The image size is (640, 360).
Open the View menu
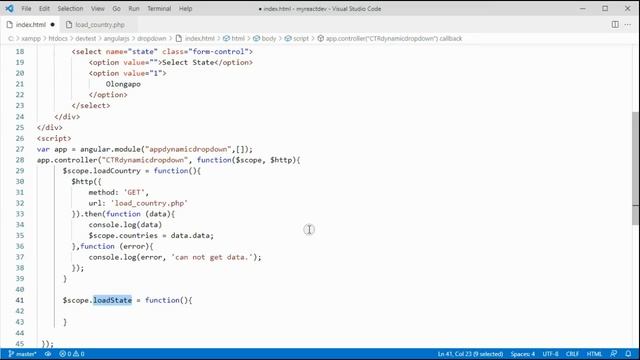coord(98,9)
